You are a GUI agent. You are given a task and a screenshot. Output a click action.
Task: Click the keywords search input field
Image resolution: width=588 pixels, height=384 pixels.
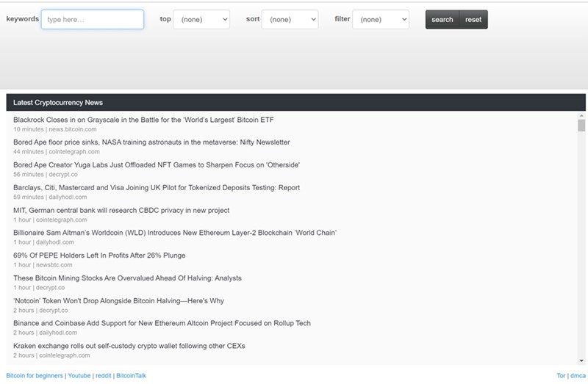[92, 19]
